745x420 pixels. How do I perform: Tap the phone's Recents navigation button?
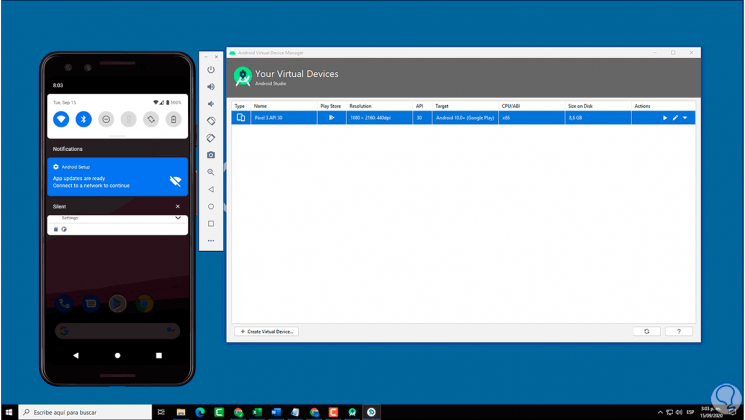coord(159,355)
